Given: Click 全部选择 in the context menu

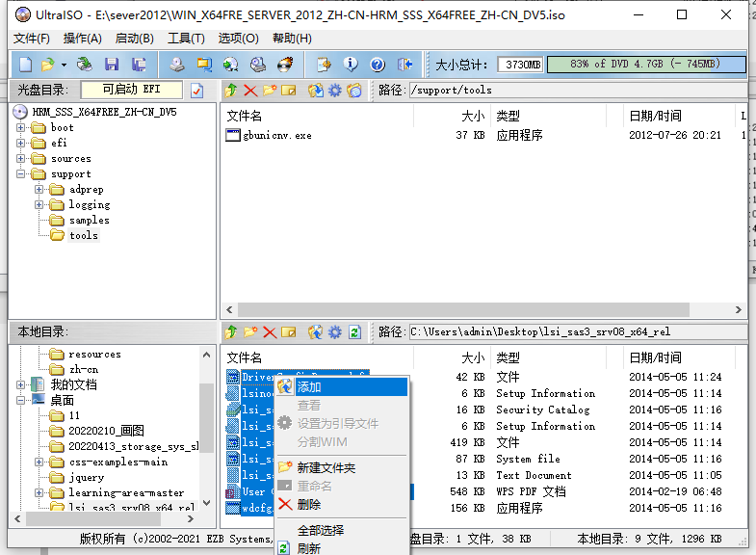Looking at the screenshot, I should point(320,530).
